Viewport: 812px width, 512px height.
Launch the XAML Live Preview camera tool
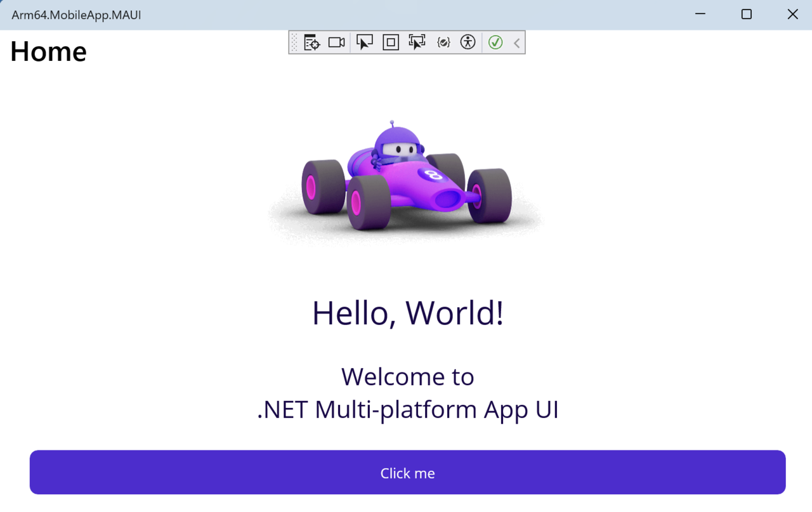click(x=336, y=42)
